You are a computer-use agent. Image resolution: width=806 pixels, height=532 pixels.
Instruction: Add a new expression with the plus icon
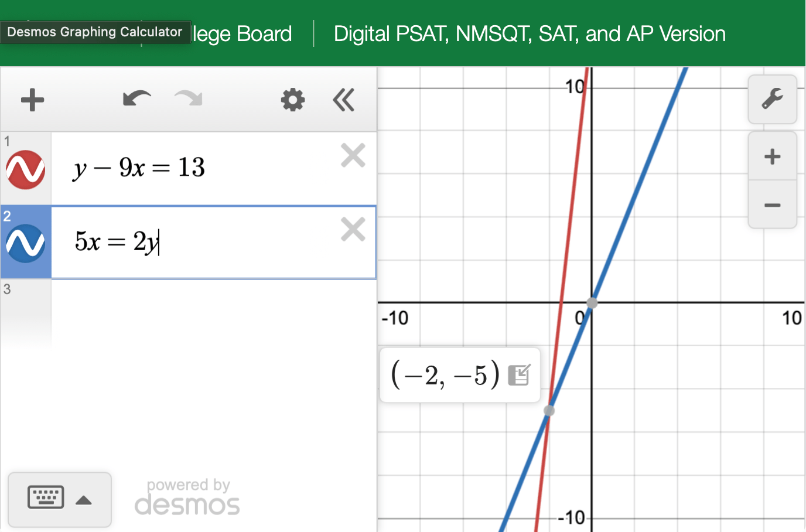pyautogui.click(x=32, y=99)
